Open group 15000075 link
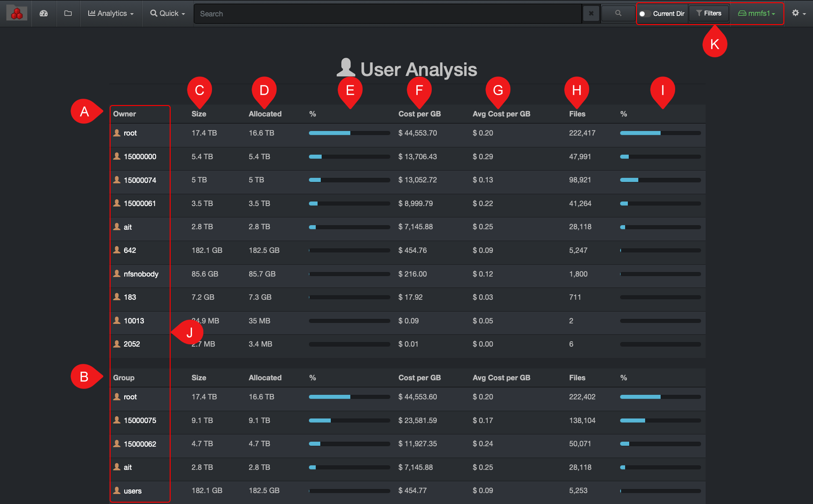The height and width of the screenshot is (504, 813). 140,420
